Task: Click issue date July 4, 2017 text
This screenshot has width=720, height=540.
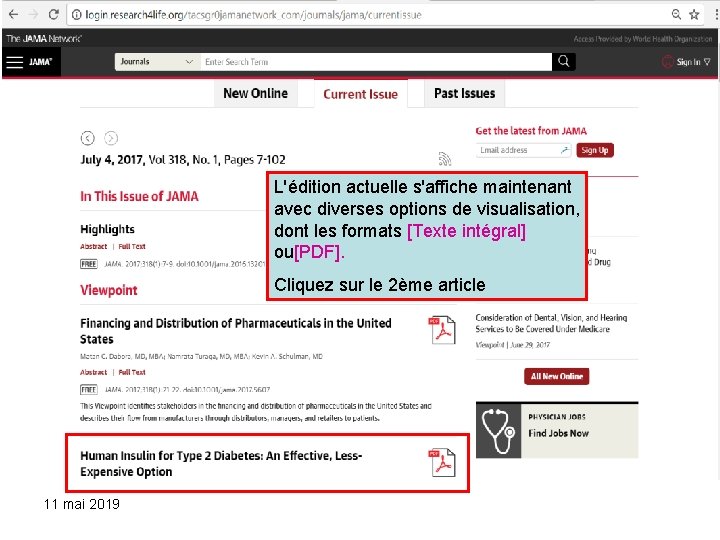Action: click(x=112, y=160)
